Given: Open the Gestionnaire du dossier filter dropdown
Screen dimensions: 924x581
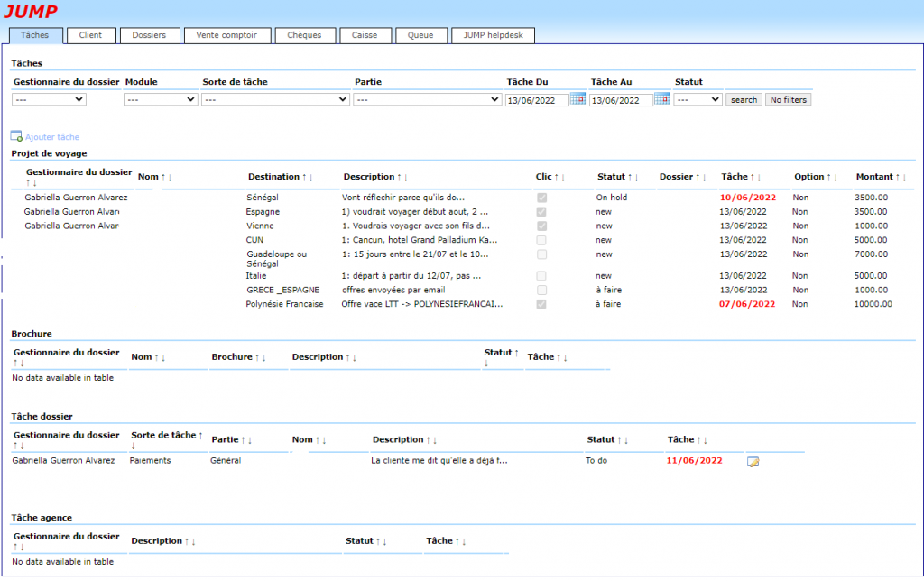Looking at the screenshot, I should 49,99.
